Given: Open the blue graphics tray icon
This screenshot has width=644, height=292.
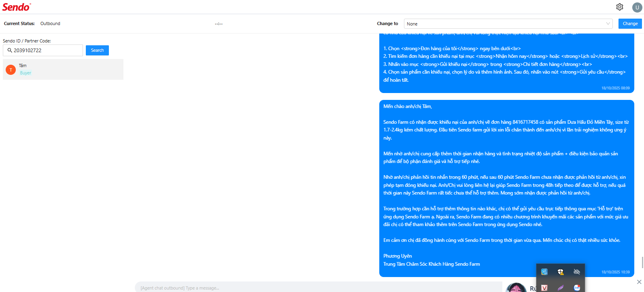Looking at the screenshot, I should (x=544, y=272).
